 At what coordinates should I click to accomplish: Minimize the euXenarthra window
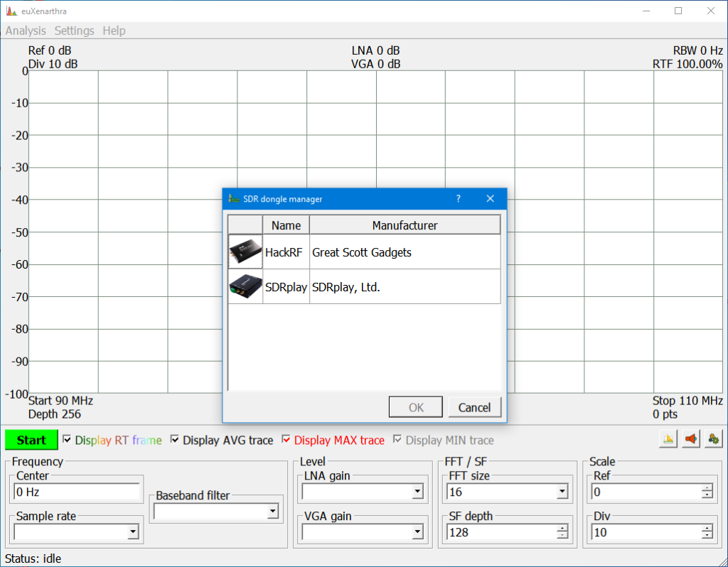pyautogui.click(x=646, y=11)
